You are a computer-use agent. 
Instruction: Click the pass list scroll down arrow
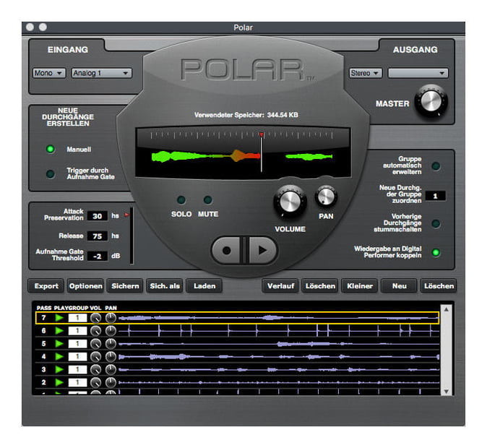[x=447, y=391]
